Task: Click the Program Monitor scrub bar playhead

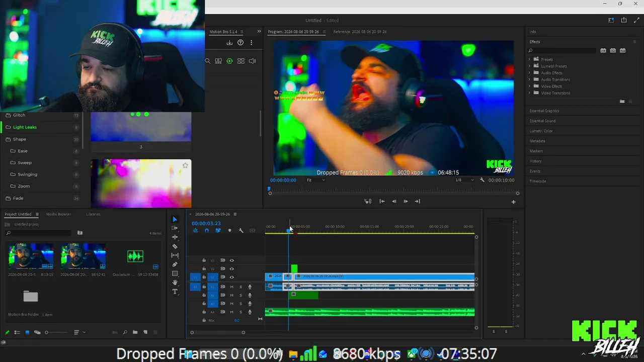Action: pos(269,190)
